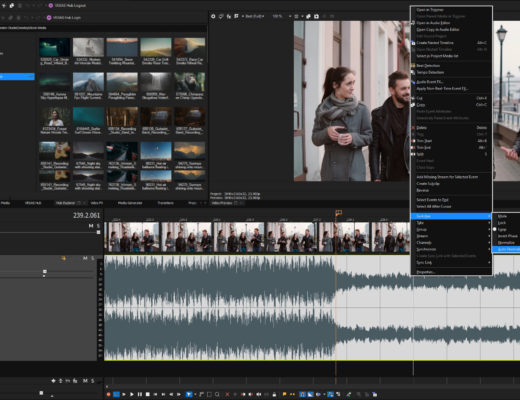Click the timecode display 239.2.061

[86, 215]
